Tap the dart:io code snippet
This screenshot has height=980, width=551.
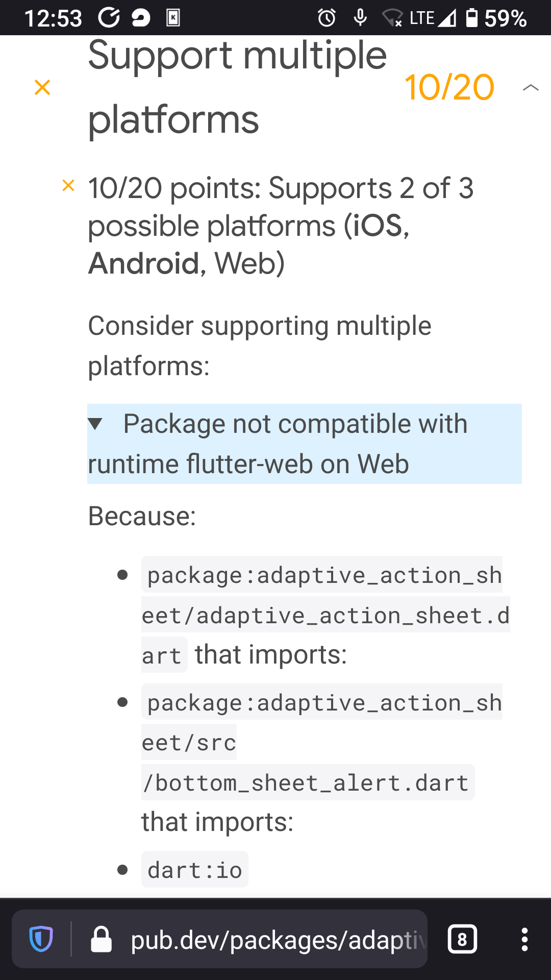[194, 869]
